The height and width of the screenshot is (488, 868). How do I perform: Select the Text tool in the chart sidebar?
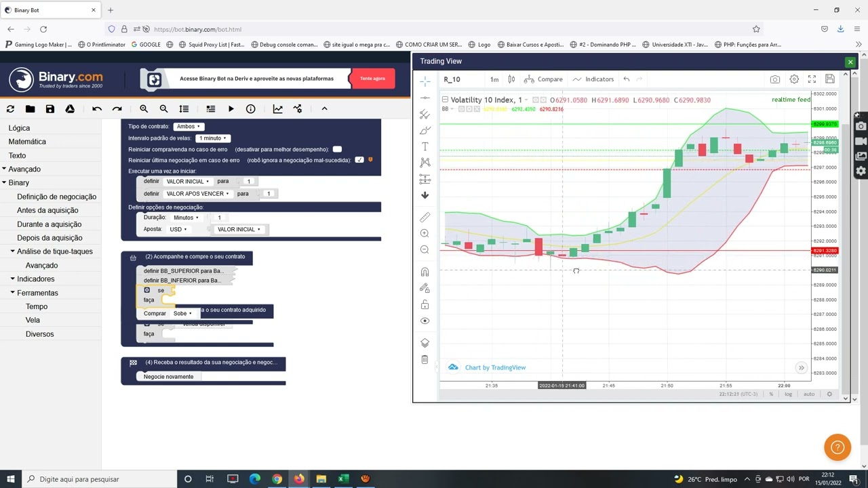point(425,146)
